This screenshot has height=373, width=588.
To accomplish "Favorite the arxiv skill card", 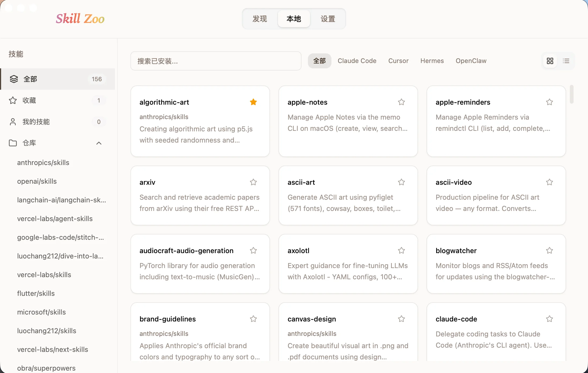I will click(x=253, y=182).
